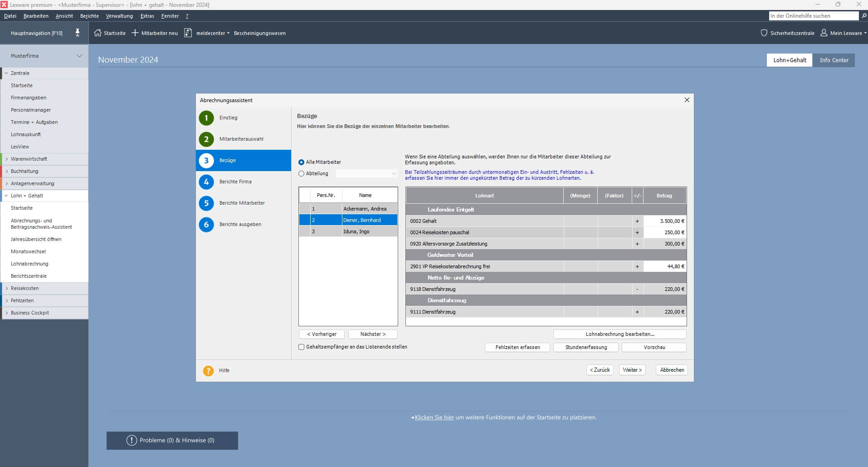The height and width of the screenshot is (467, 868).
Task: Open the meldecenter document icon
Action: (x=188, y=33)
